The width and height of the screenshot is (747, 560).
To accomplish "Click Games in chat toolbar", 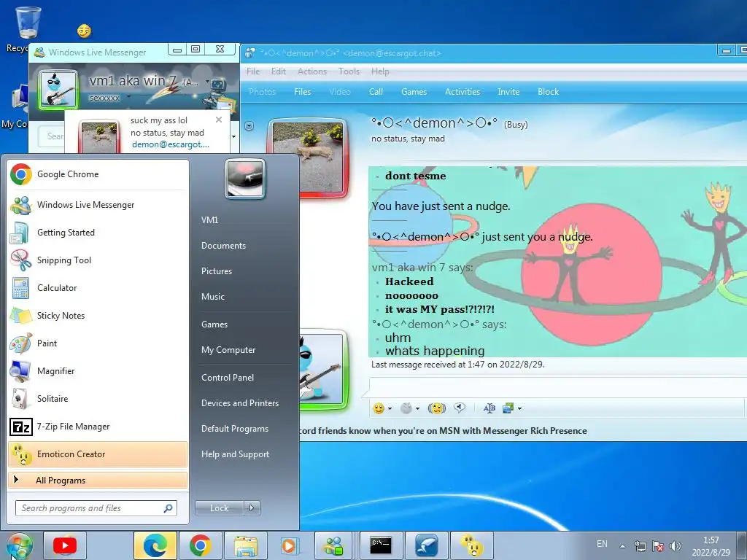I will (414, 92).
